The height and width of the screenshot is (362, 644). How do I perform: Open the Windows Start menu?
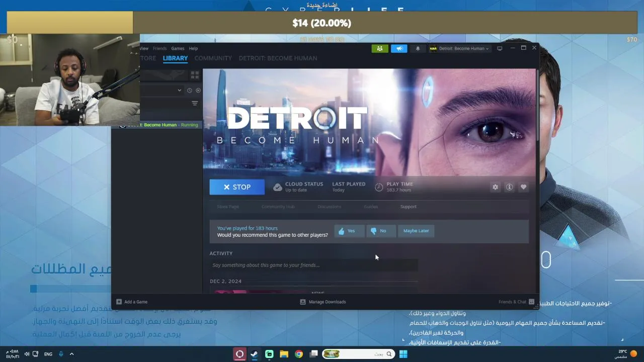pyautogui.click(x=403, y=354)
